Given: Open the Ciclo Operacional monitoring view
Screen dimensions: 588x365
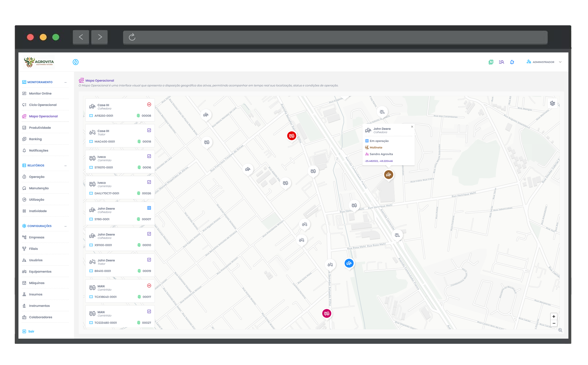Looking at the screenshot, I should pyautogui.click(x=43, y=105).
